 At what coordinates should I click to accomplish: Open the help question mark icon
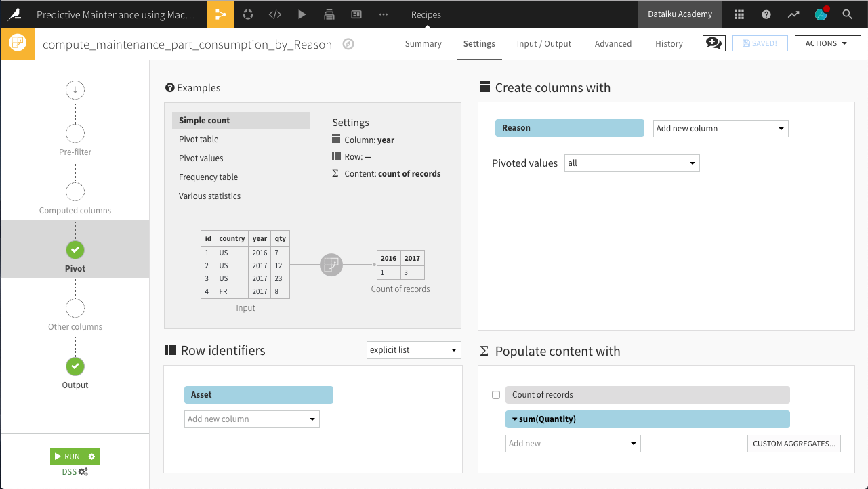point(766,14)
